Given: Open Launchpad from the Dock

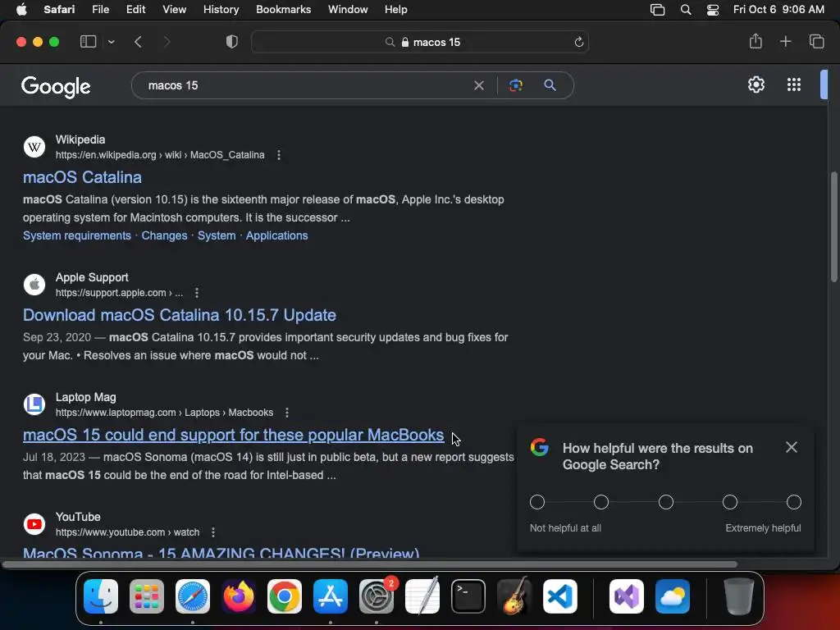Looking at the screenshot, I should tap(147, 596).
